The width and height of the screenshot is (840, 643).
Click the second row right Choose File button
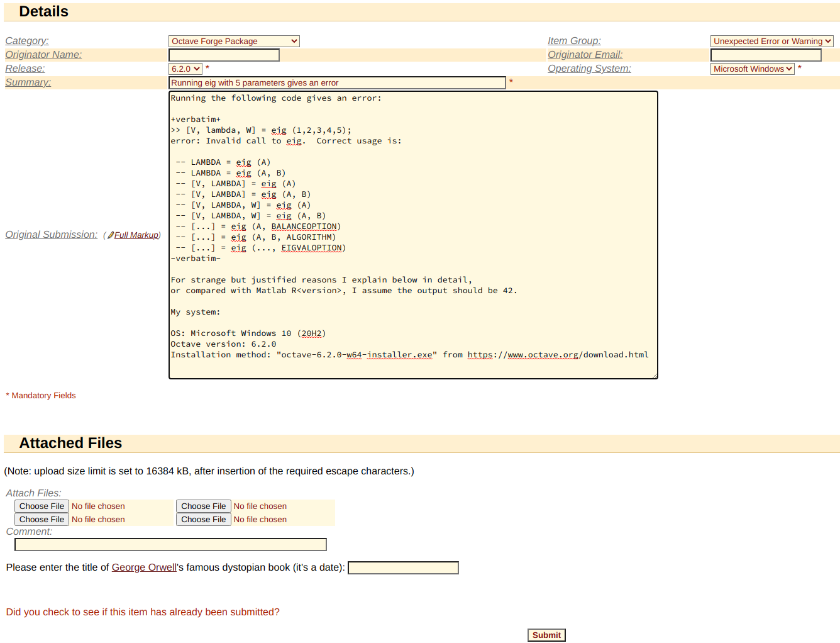tap(204, 520)
